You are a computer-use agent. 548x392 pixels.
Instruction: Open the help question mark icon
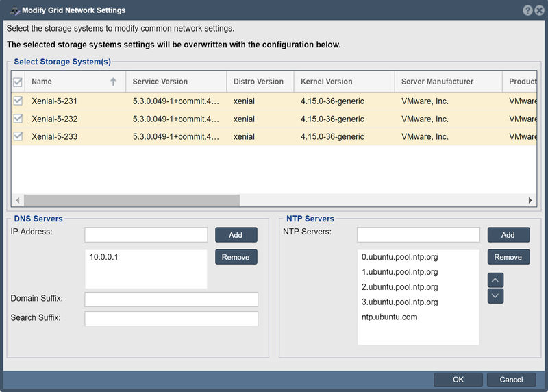(527, 10)
